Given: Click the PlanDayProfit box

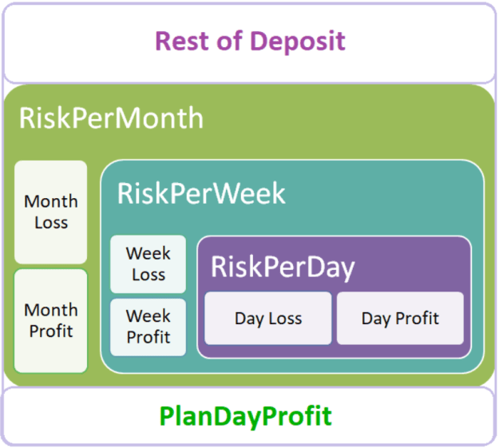Looking at the screenshot, I should tap(249, 416).
